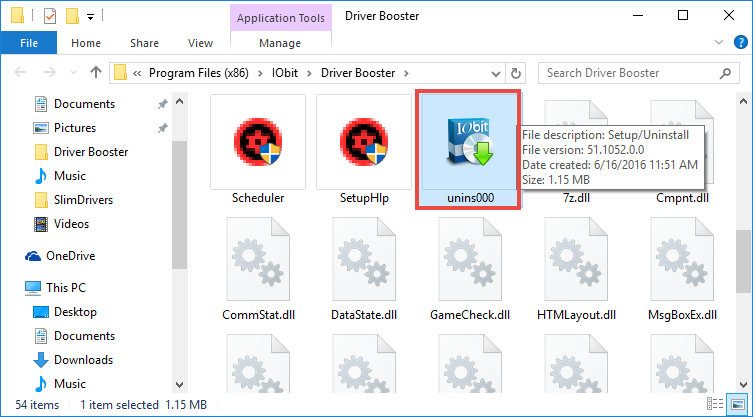Screen dimensions: 753x417
Task: Click the window folder icon in title bar
Action: [x=17, y=16]
